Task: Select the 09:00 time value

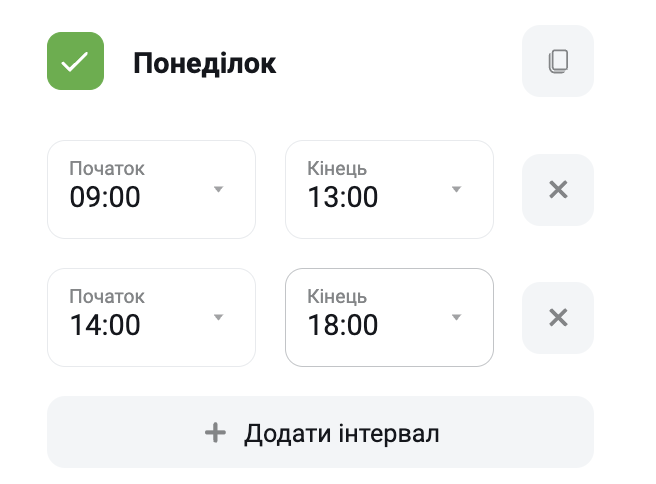Action: coord(105,197)
